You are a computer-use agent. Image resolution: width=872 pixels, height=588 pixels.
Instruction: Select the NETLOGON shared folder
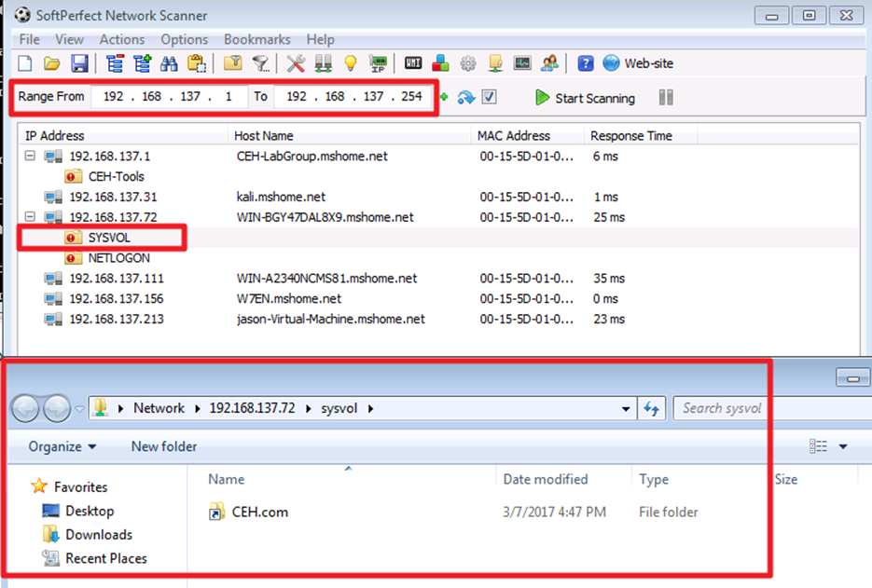[x=108, y=258]
